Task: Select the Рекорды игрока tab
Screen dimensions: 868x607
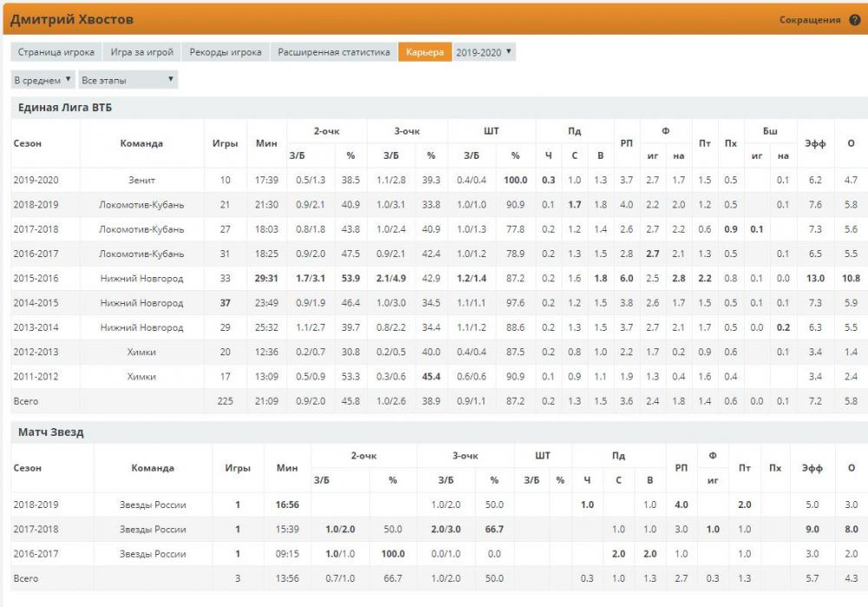Action: click(x=226, y=52)
